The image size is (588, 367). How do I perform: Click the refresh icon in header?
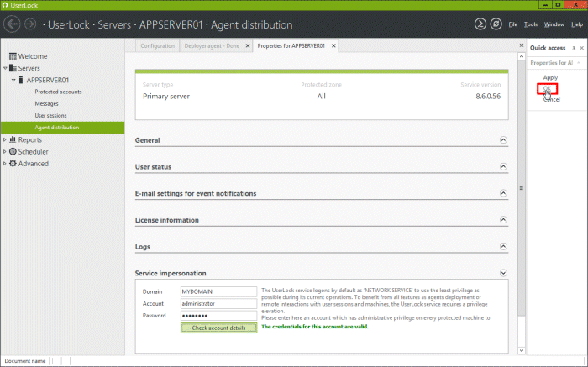496,24
